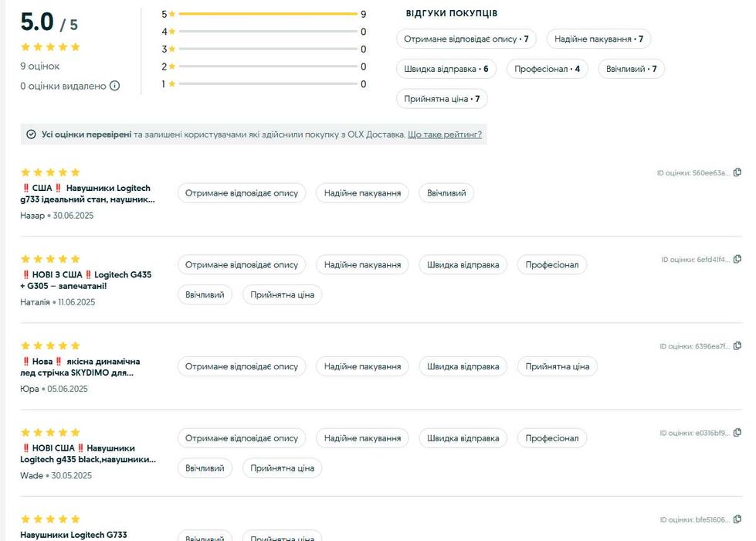756x541 pixels.
Task: Pick 'Ввічливий • 7' summary tag
Action: click(631, 69)
